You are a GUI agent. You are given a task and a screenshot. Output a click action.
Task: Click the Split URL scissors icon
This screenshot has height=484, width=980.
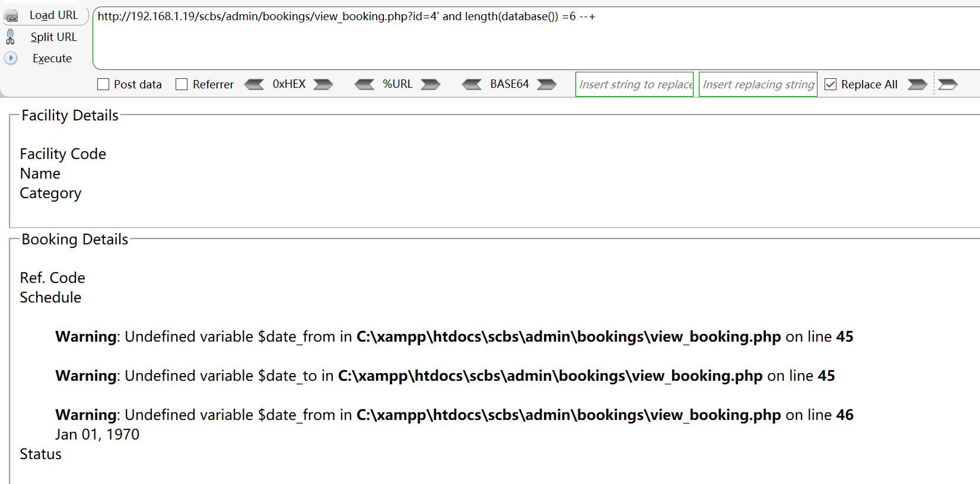(x=10, y=37)
